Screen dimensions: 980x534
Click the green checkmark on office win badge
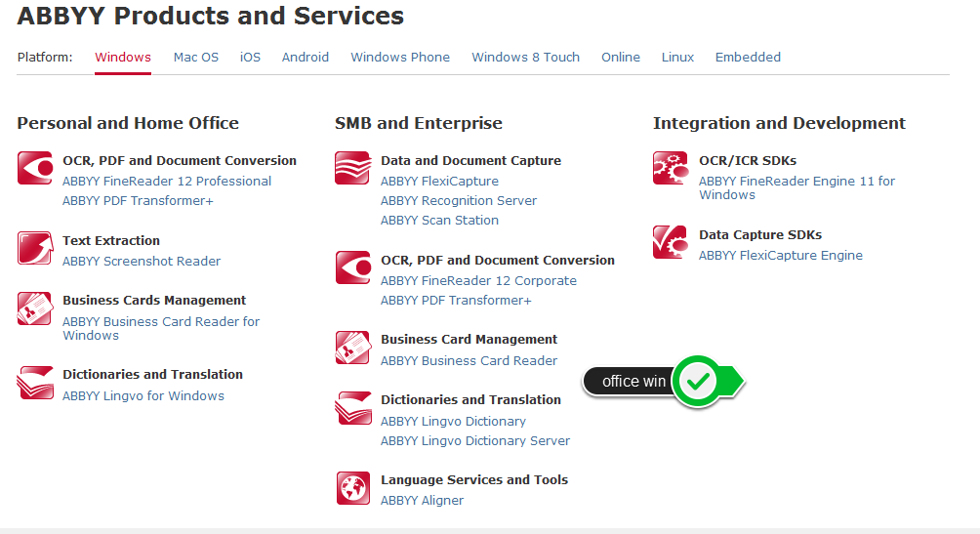[x=698, y=381]
